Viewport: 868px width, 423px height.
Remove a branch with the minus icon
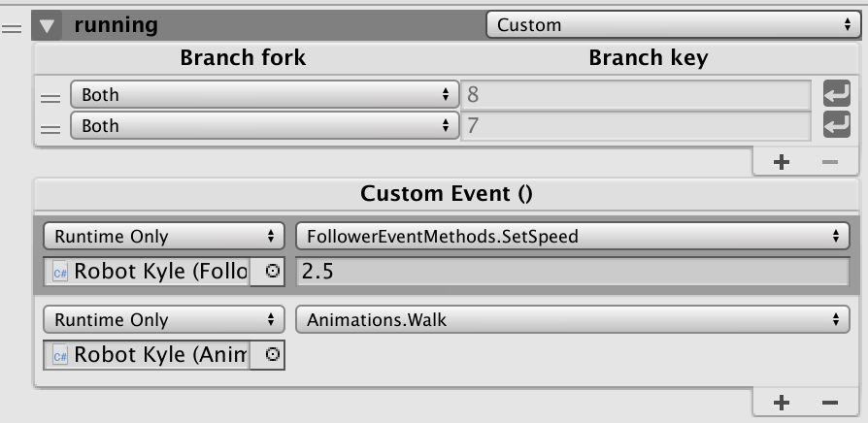830,162
